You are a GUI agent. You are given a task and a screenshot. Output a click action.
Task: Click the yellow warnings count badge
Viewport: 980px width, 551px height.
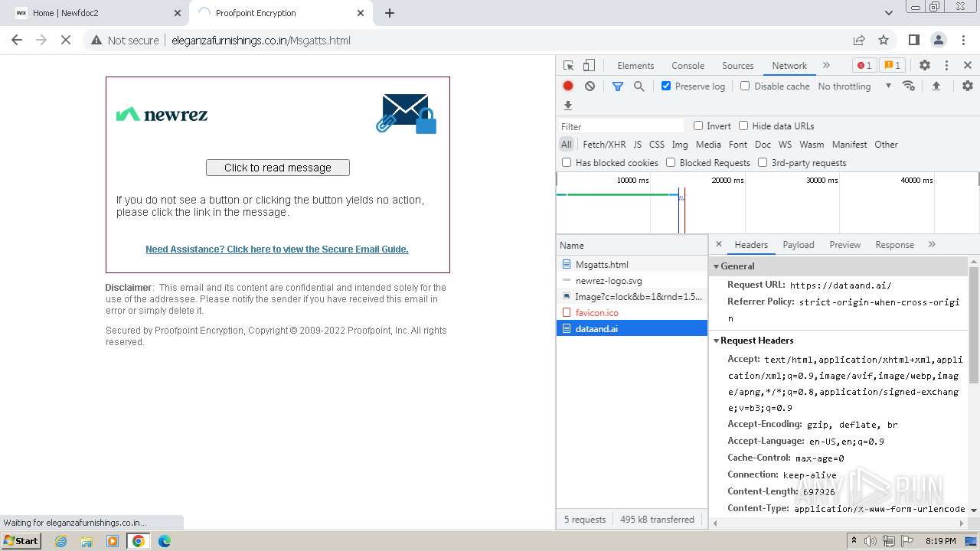click(x=890, y=65)
